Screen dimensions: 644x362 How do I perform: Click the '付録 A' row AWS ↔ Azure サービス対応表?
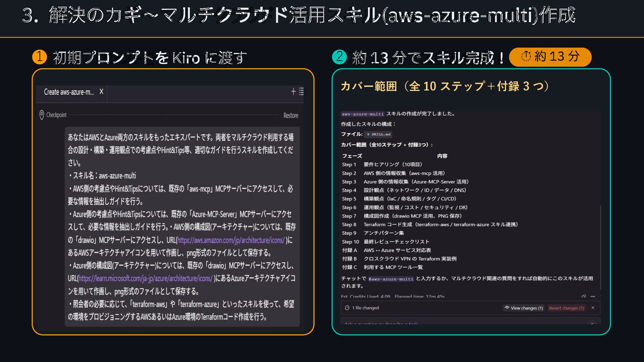pyautogui.click(x=386, y=250)
